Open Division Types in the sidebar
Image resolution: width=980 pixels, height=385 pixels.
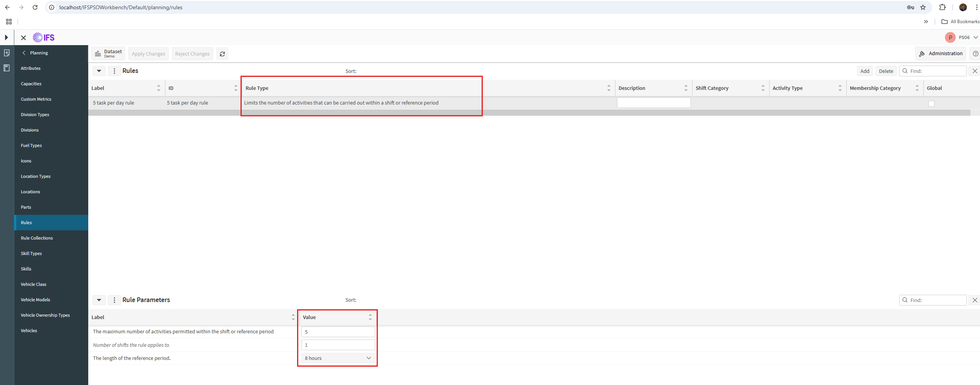pyautogui.click(x=51, y=115)
